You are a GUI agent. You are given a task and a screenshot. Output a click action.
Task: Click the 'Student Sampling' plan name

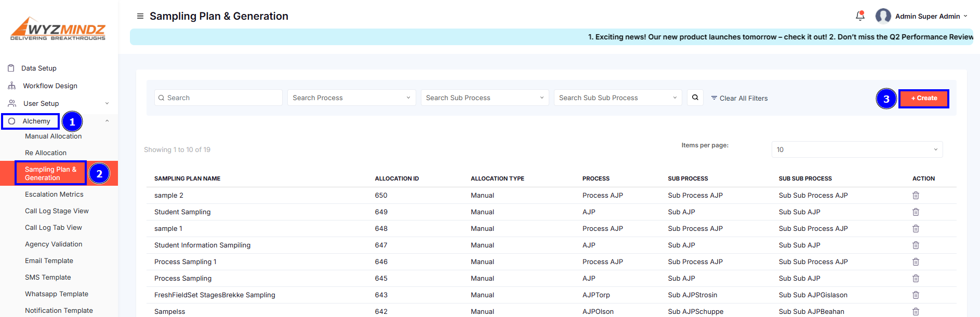[x=182, y=212]
